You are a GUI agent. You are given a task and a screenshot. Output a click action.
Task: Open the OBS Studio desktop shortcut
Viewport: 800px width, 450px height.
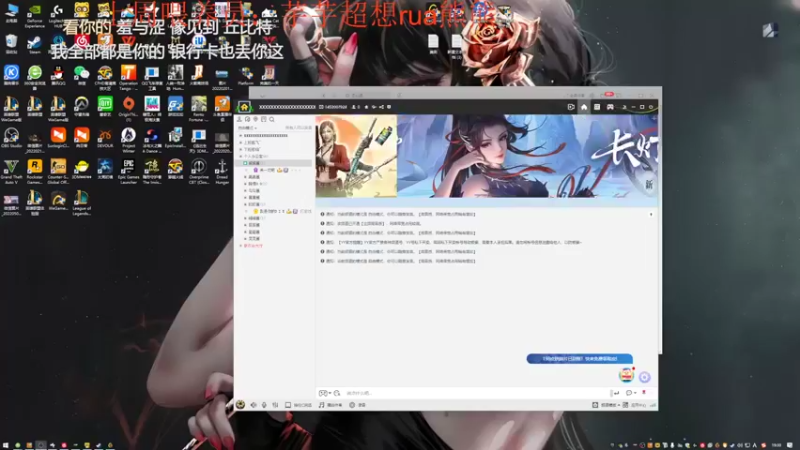[11, 138]
